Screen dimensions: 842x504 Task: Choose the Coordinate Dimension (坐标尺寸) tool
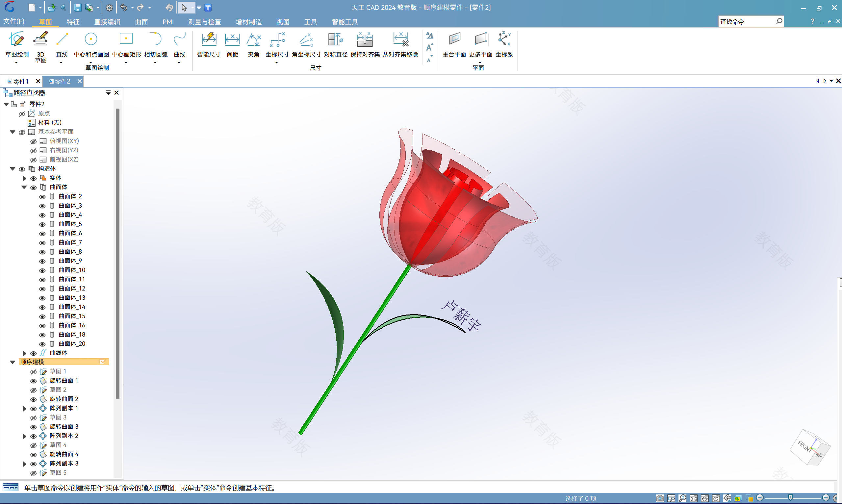tap(277, 44)
